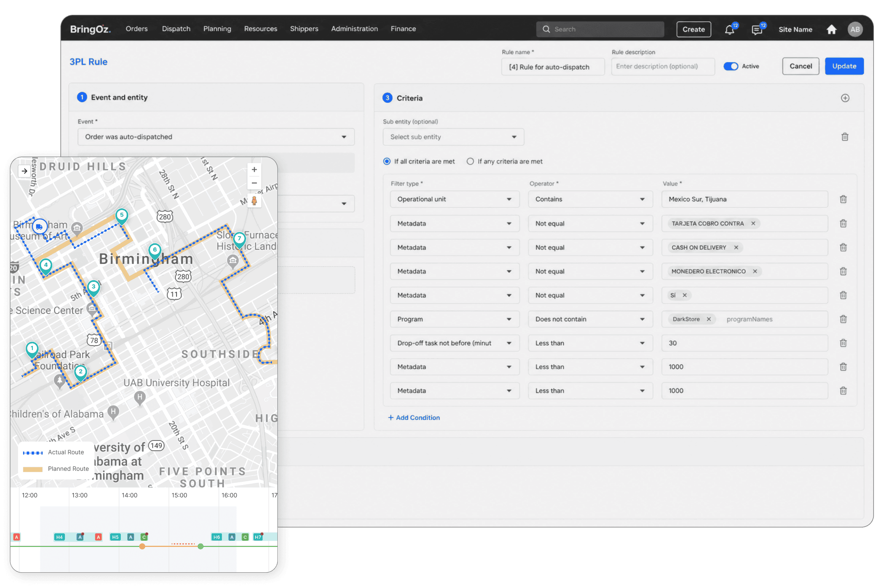Toggle the Active rule switch
This screenshot has width=885, height=588.
point(731,66)
